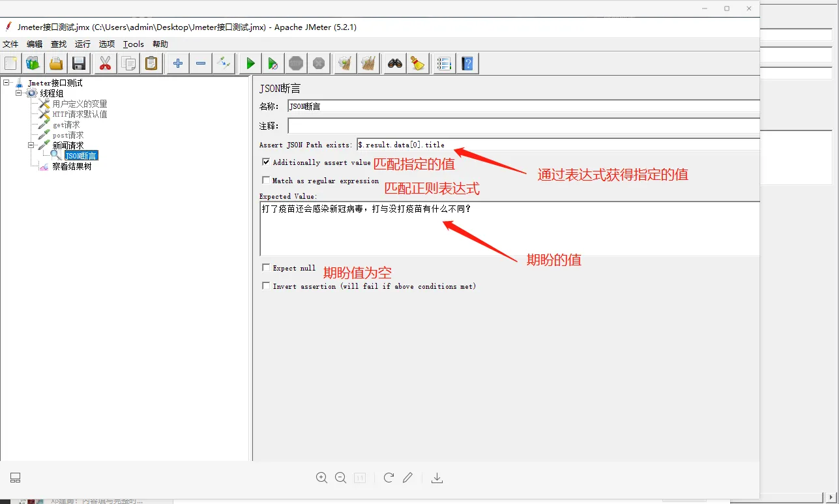
Task: Zoom out with image viewer magnifier minus
Action: [x=340, y=478]
